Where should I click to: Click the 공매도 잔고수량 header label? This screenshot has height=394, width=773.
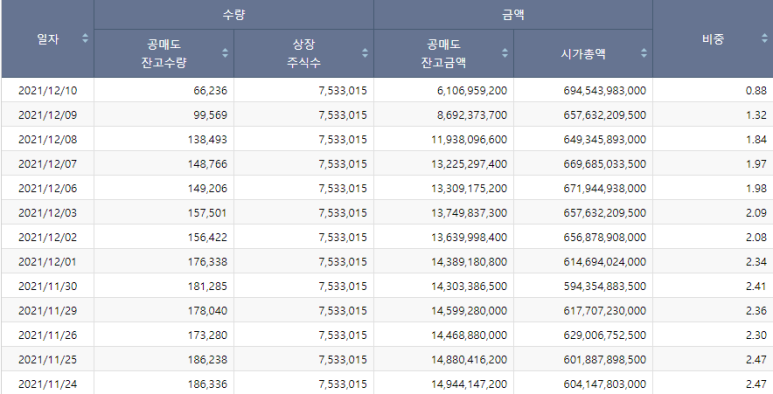coord(164,53)
